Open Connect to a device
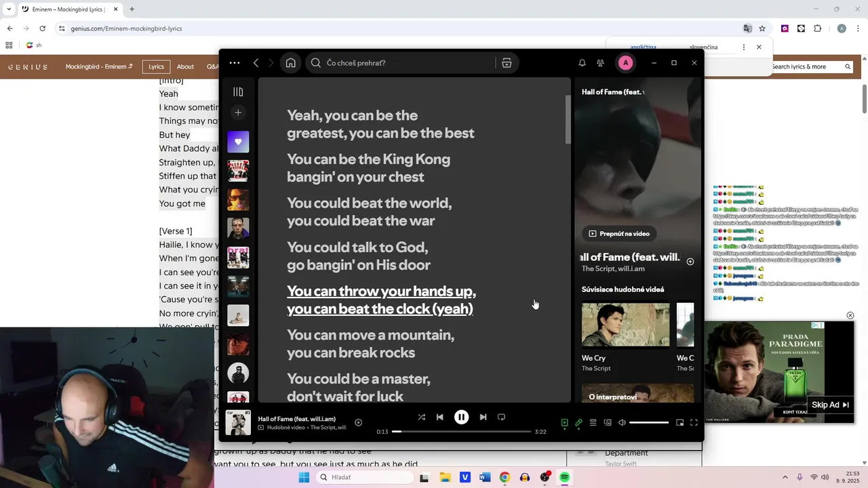Viewport: 868px width, 488px height. tap(608, 422)
